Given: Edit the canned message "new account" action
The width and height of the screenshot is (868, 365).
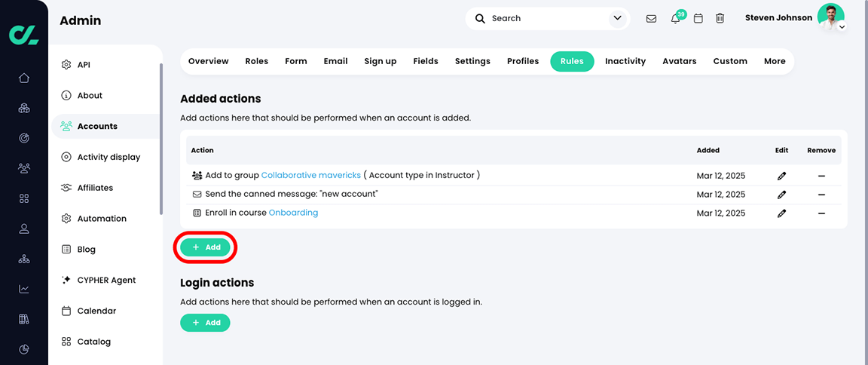Looking at the screenshot, I should (x=781, y=195).
